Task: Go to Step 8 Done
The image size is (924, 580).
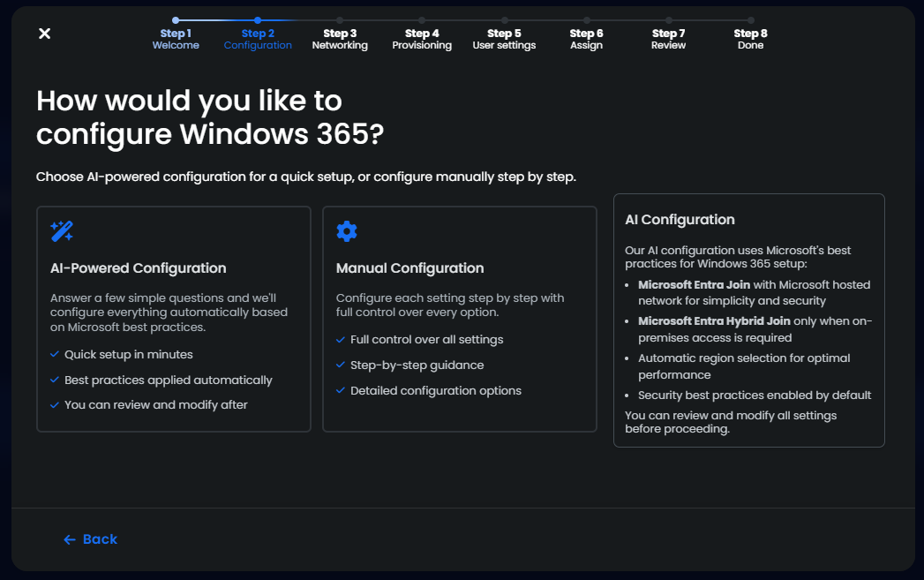Action: point(751,39)
